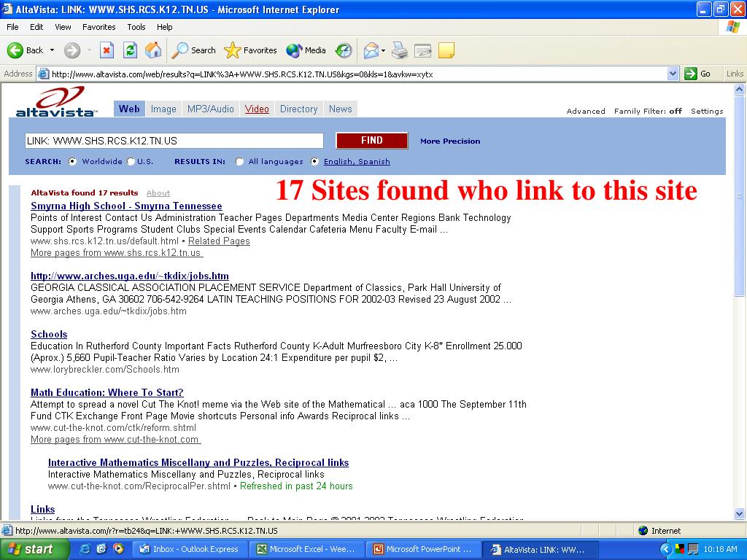Screen dimensions: 747x560
Task: Click the Mail envelope icon
Action: tap(371, 50)
